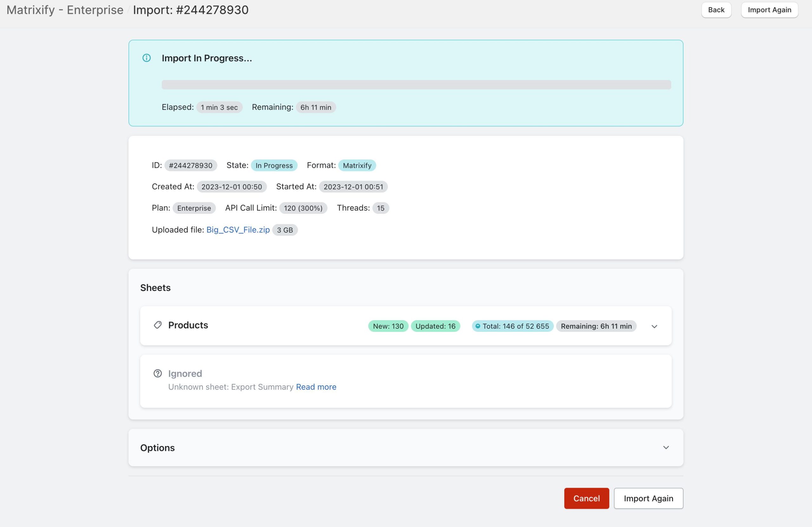
Task: Click the New: 130 badge
Action: point(388,326)
